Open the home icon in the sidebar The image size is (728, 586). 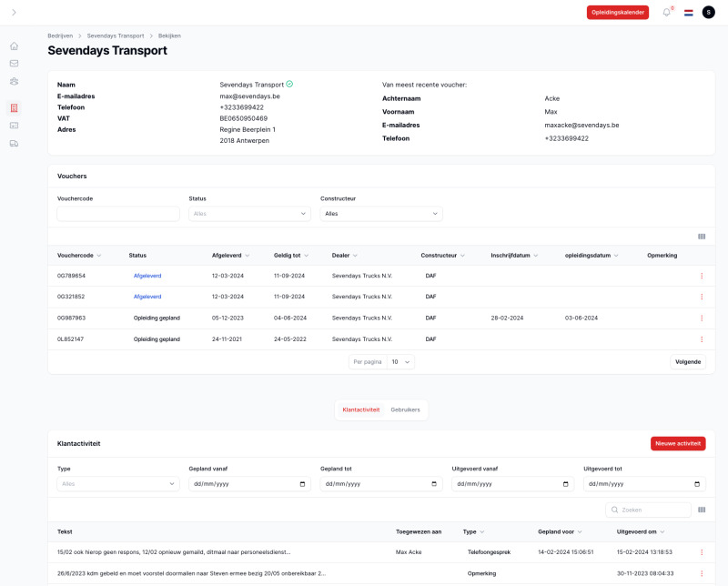click(x=14, y=45)
